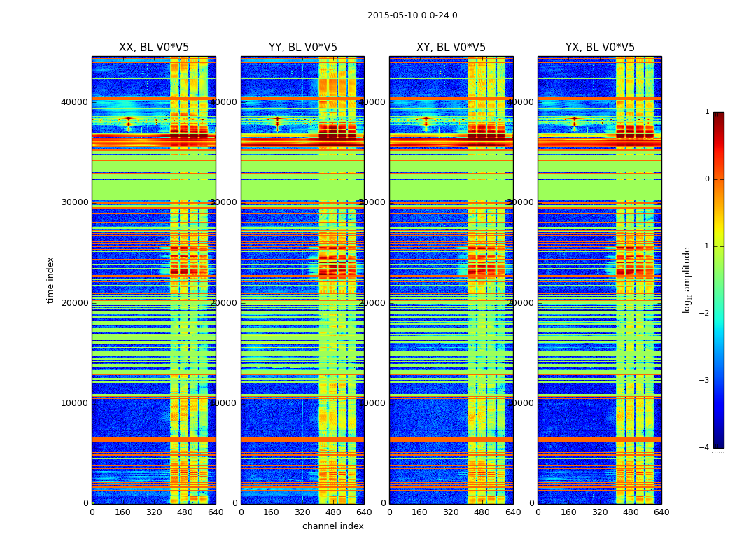The image size is (735, 560).
Task: Click colorbar tick label −4 at bottom
Action: (x=704, y=447)
